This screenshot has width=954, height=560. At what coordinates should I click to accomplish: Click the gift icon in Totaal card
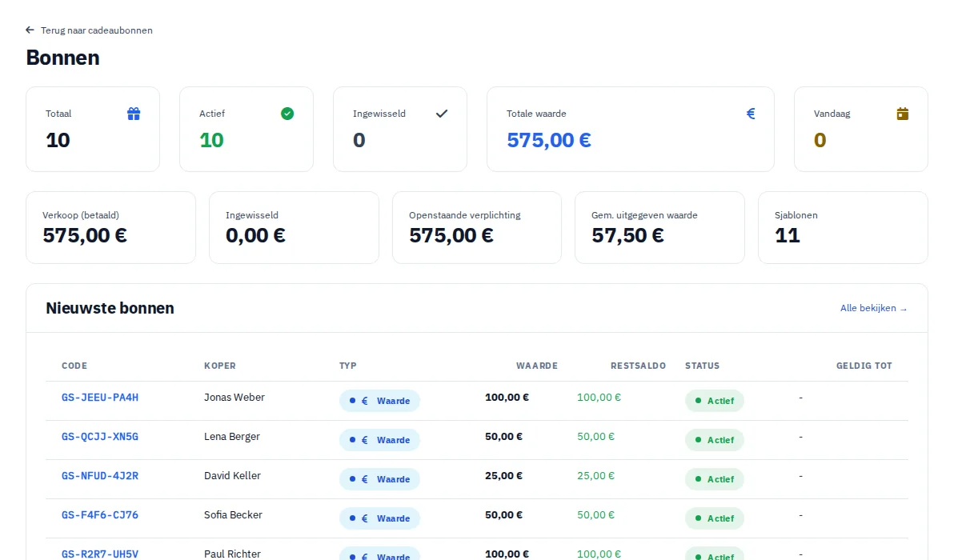pyautogui.click(x=134, y=114)
